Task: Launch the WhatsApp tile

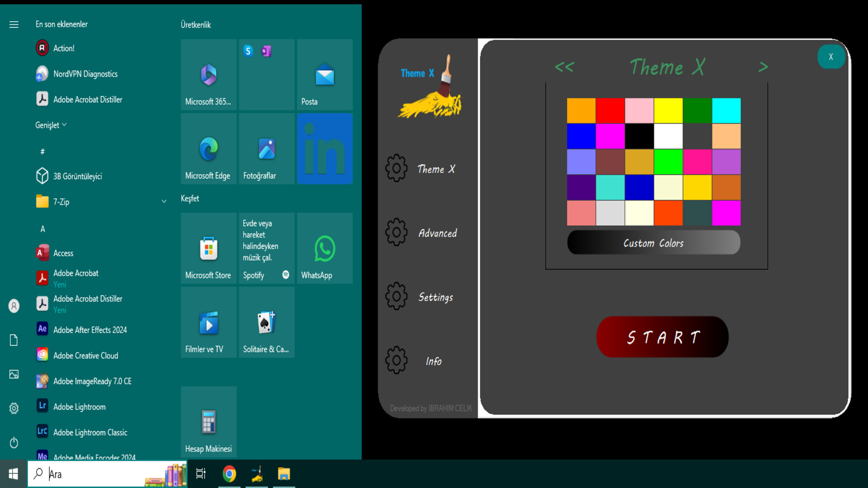Action: (x=325, y=248)
